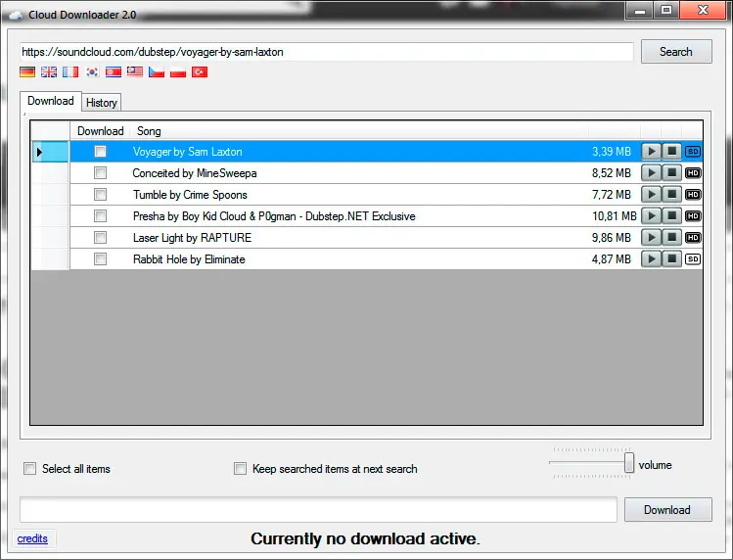Select the Polish flag language
This screenshot has height=560, width=733.
tap(178, 72)
